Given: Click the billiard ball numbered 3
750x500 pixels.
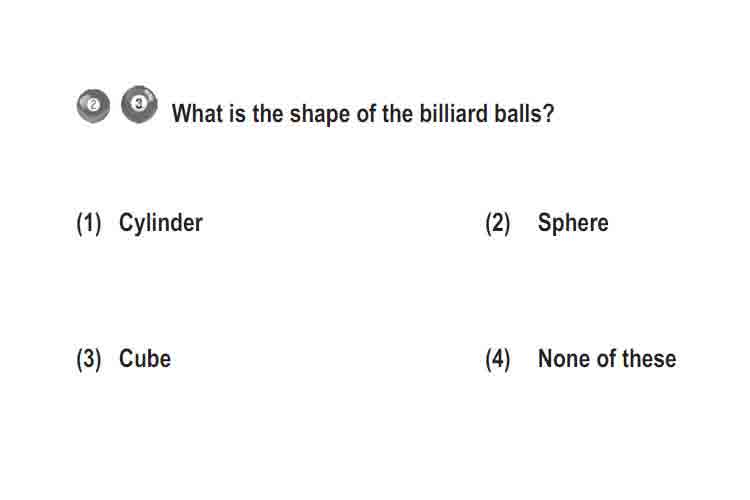Looking at the screenshot, I should pos(139,104).
